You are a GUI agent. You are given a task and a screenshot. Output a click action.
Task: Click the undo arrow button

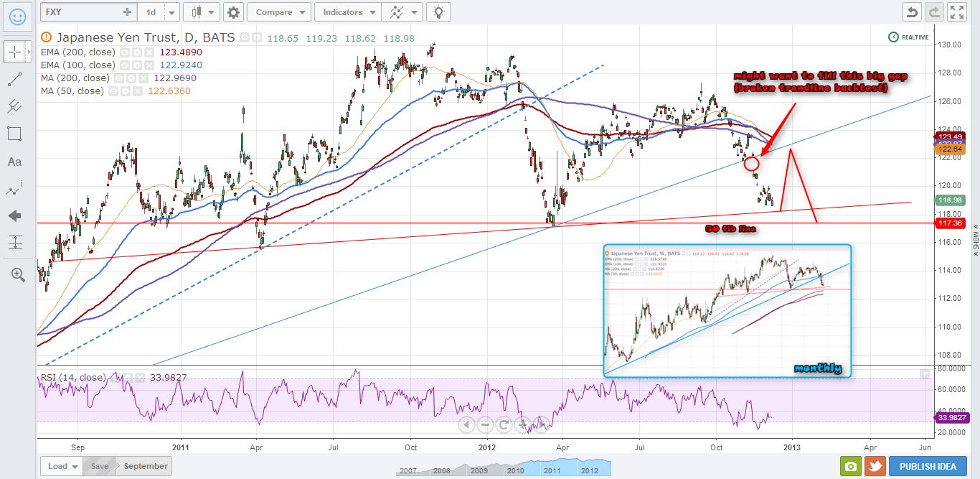[x=912, y=12]
